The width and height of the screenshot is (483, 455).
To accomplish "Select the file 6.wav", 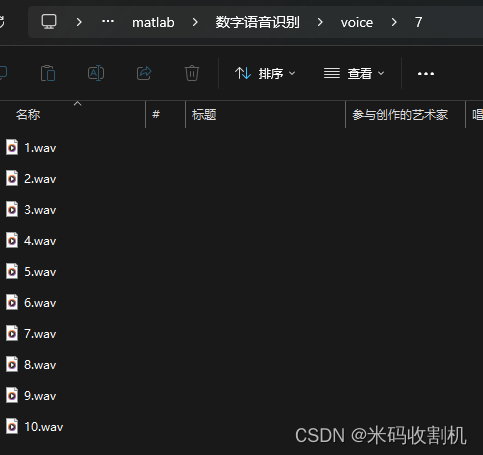I will (31, 303).
